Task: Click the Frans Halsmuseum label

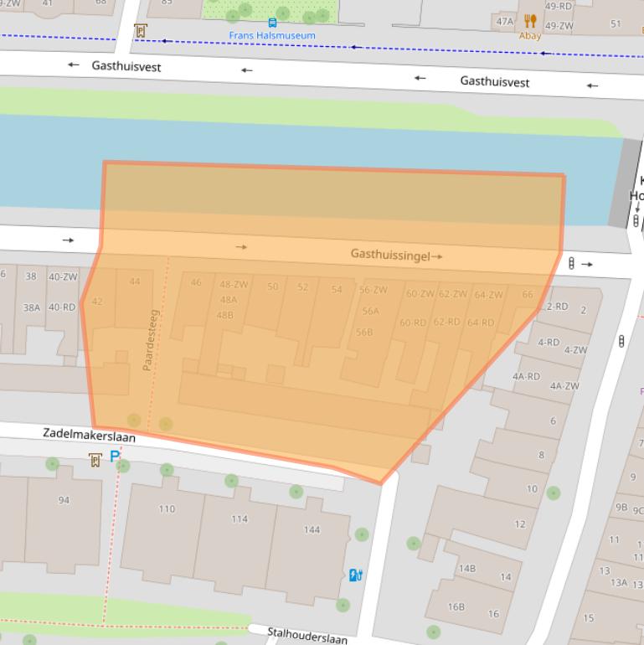Action: (x=272, y=36)
